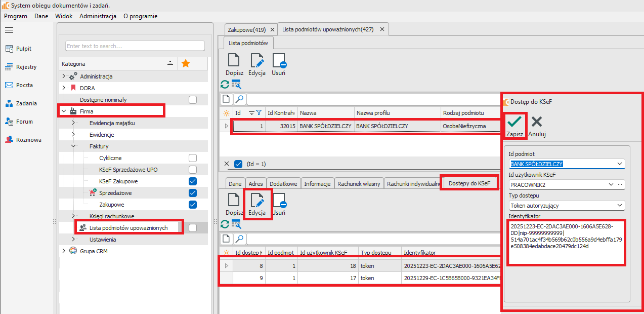644x314 pixels.
Task: Click the Anuluj X icon
Action: tap(537, 122)
